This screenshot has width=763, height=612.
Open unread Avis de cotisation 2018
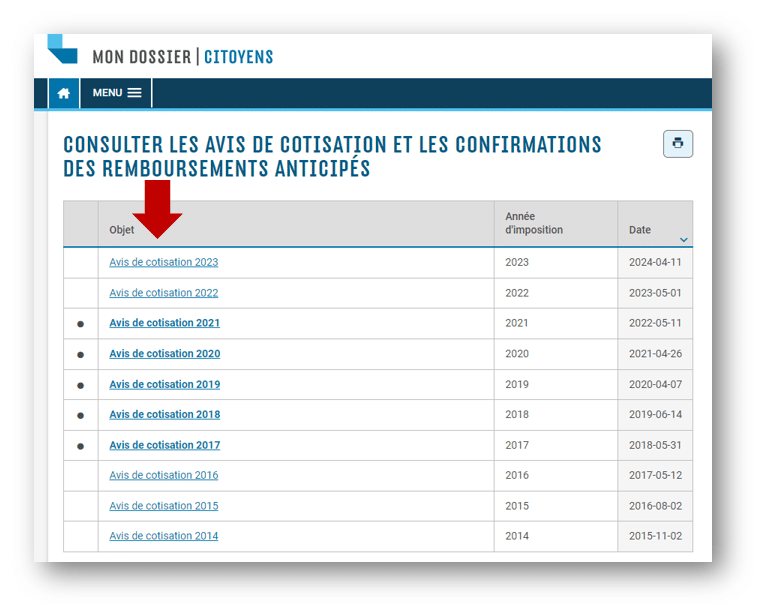coord(164,414)
